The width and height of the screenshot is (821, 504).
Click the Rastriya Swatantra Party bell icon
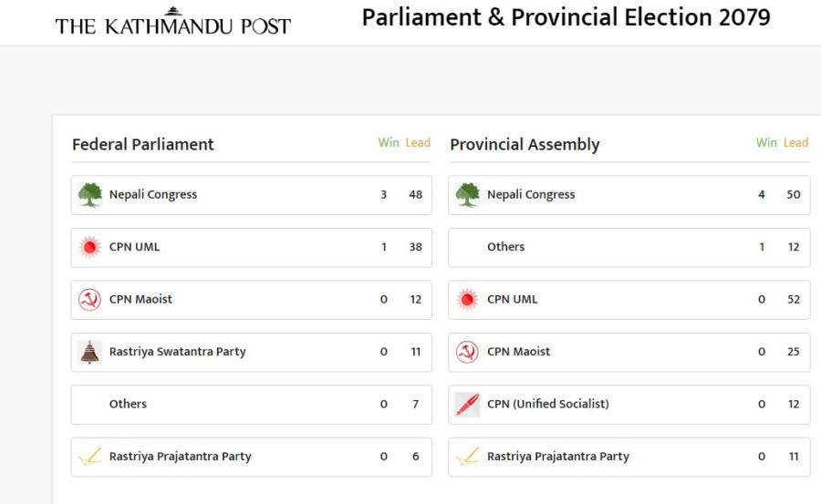89,352
